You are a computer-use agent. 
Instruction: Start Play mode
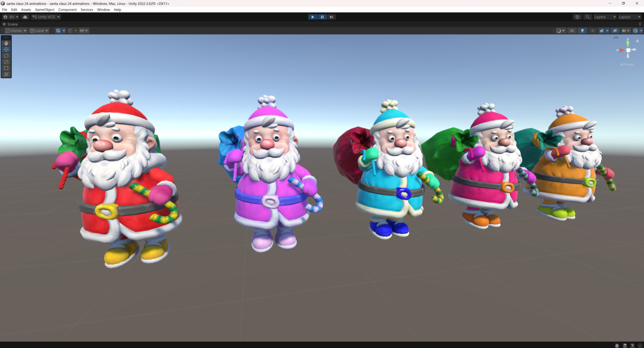tap(312, 17)
